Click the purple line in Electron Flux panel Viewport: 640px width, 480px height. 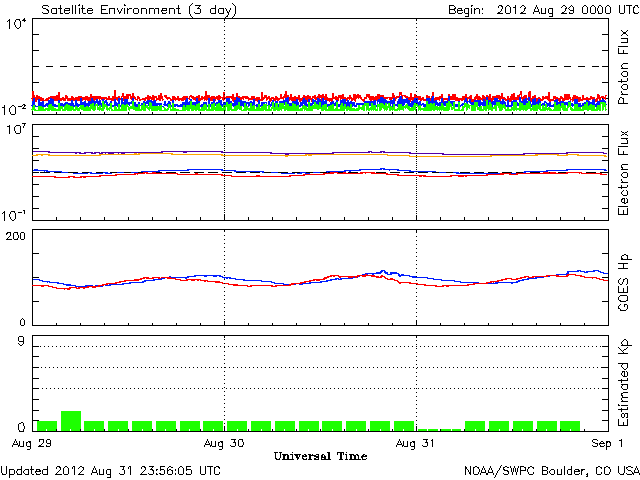pyautogui.click(x=320, y=153)
